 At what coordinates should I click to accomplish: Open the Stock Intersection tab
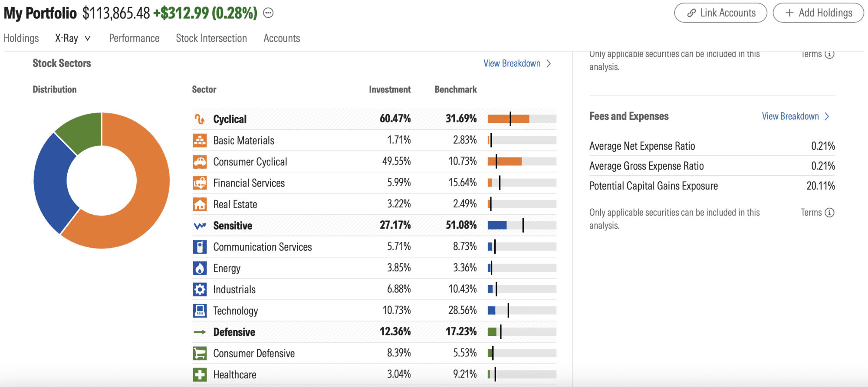[211, 38]
